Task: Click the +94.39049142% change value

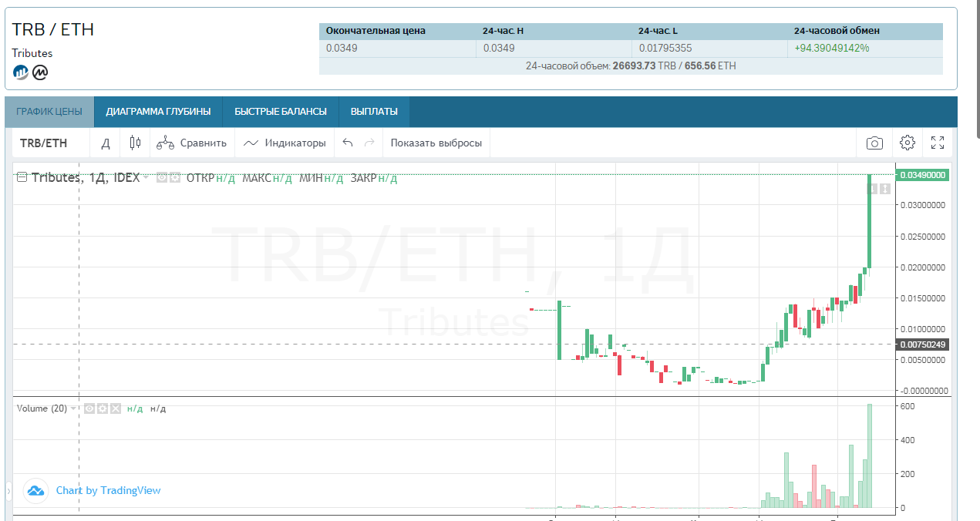Action: (832, 48)
